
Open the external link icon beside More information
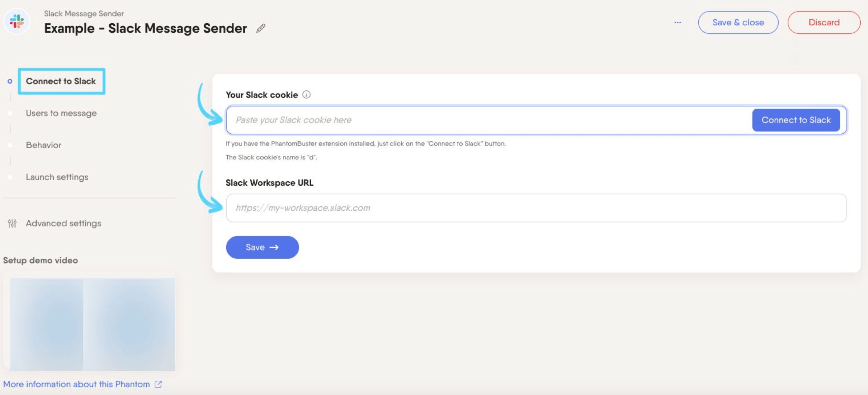(x=158, y=384)
